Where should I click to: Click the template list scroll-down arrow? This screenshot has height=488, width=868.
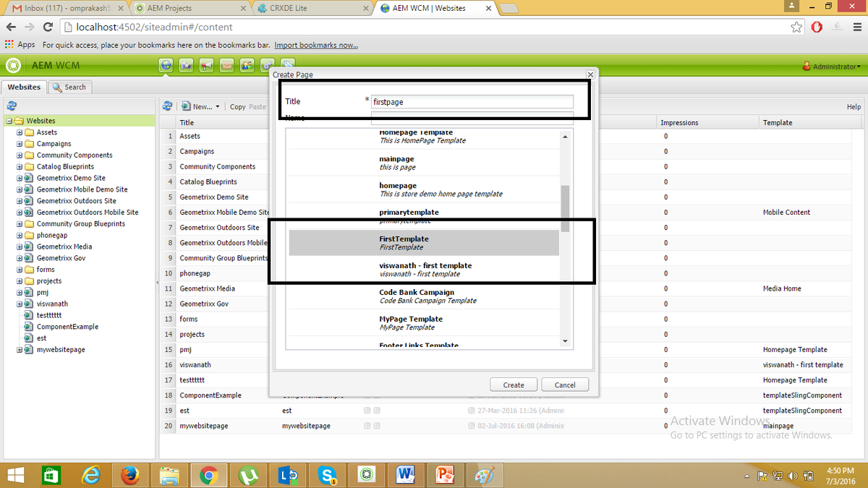(x=565, y=341)
